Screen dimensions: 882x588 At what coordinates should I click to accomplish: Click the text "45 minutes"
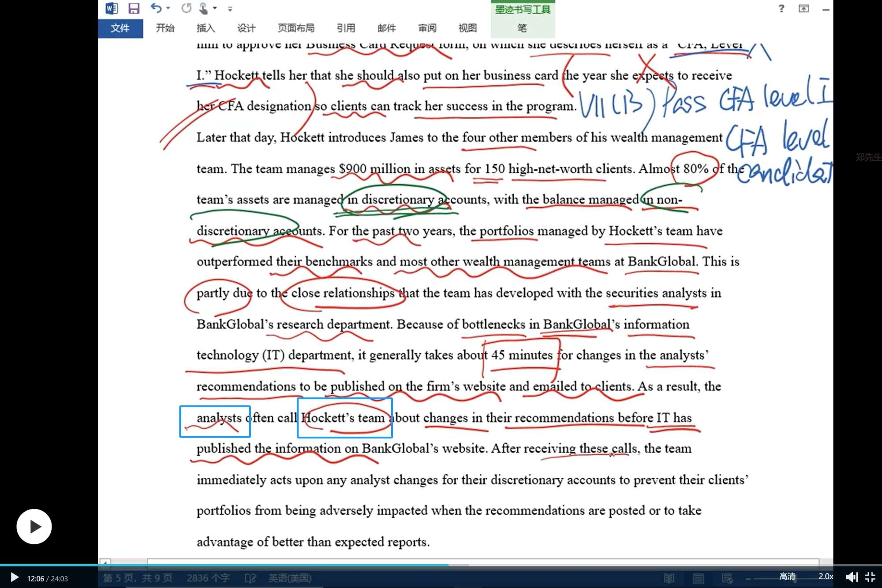pos(522,355)
